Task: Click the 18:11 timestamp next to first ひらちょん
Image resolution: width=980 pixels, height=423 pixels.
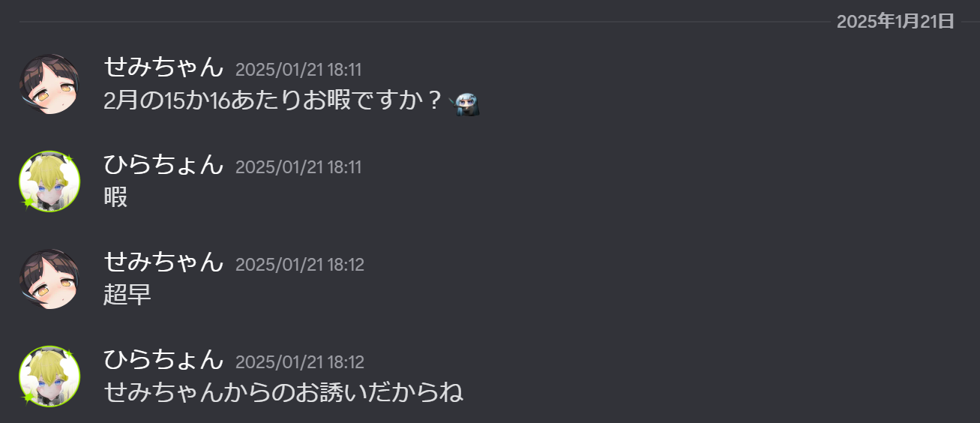Action: (x=298, y=167)
